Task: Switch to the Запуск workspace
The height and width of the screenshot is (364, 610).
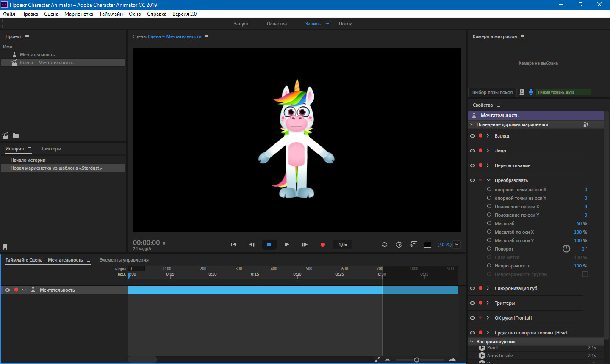Action: click(241, 24)
